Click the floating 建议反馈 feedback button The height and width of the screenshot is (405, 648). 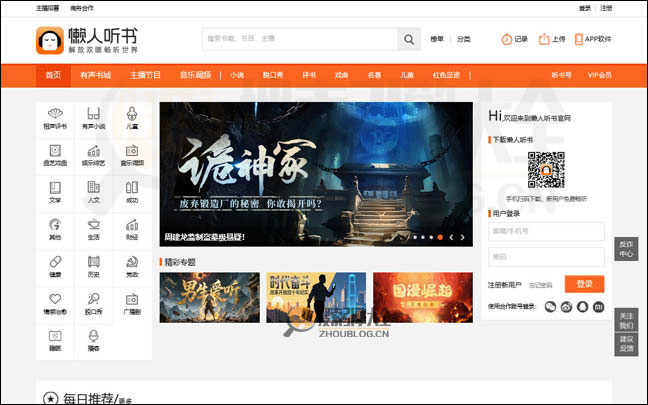click(627, 344)
